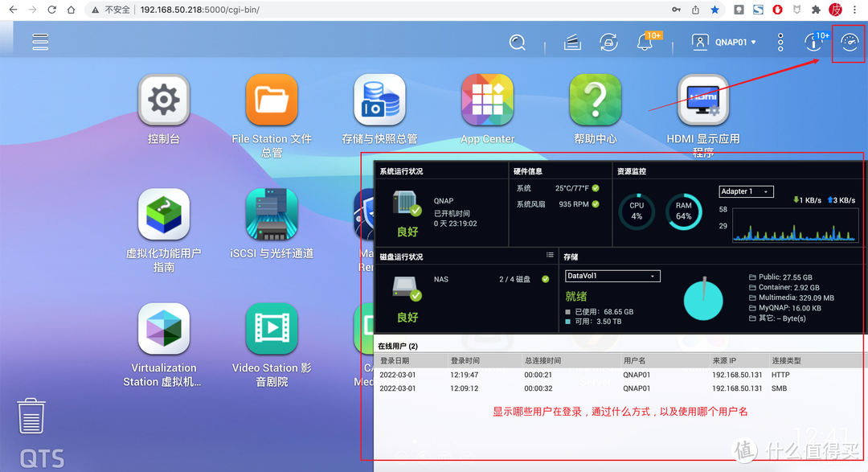Open browser extensions puzzle icon

click(x=816, y=10)
